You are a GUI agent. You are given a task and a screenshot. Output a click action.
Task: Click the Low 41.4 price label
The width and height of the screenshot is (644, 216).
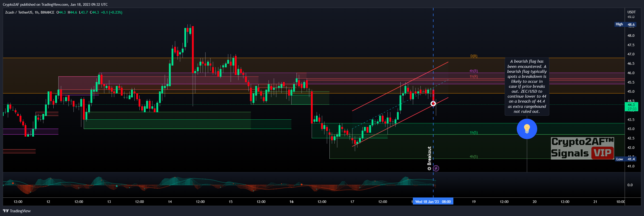(x=625, y=159)
